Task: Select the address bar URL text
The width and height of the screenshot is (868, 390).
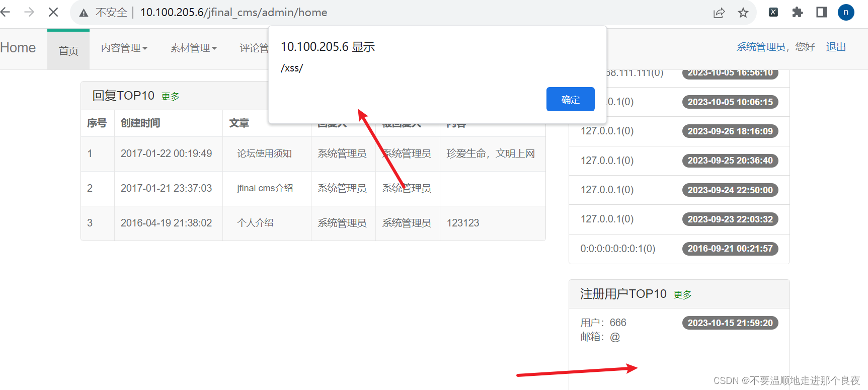Action: 233,12
